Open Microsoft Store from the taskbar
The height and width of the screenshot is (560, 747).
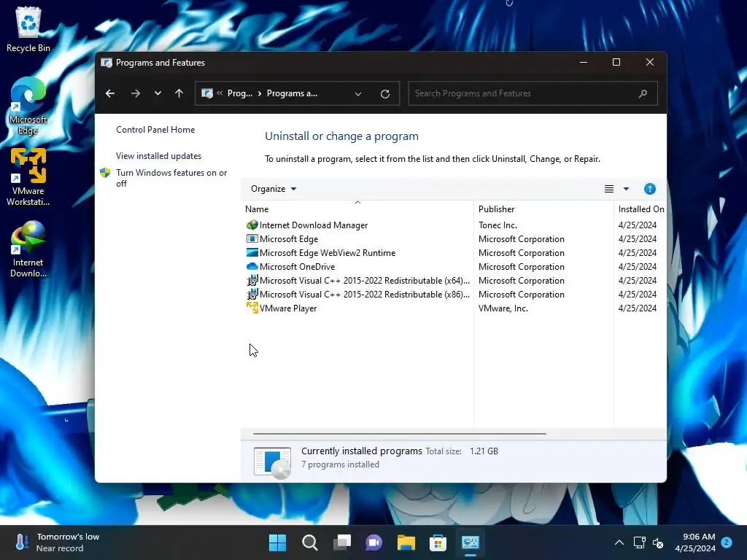coord(438,542)
